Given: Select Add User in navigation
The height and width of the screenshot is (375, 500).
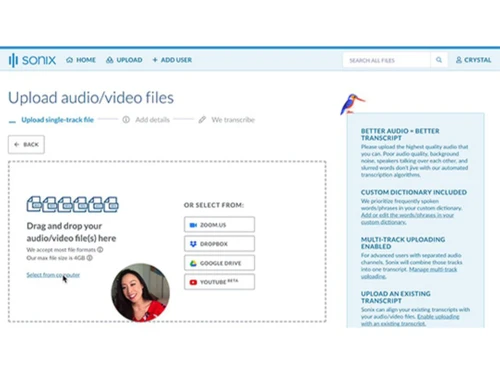Looking at the screenshot, I should tap(172, 60).
